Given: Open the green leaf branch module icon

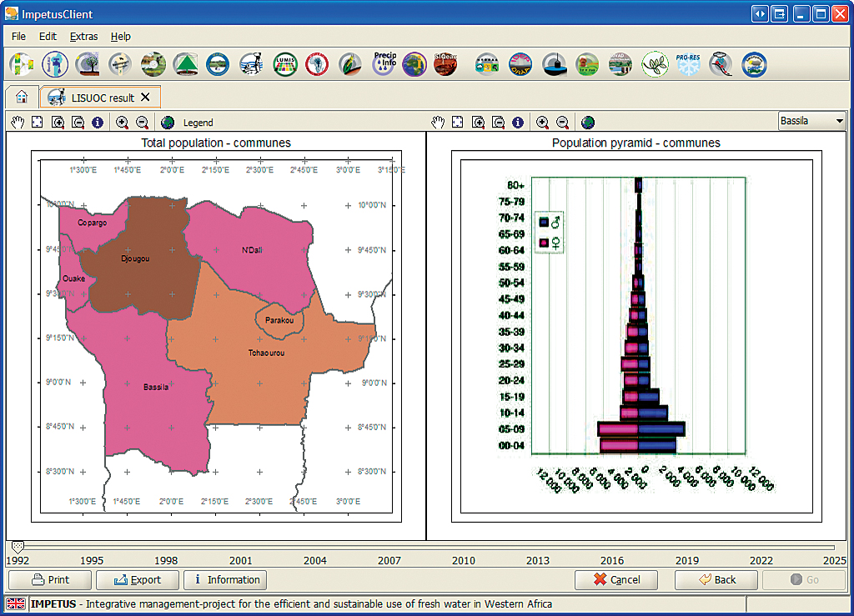Looking at the screenshot, I should [x=655, y=64].
